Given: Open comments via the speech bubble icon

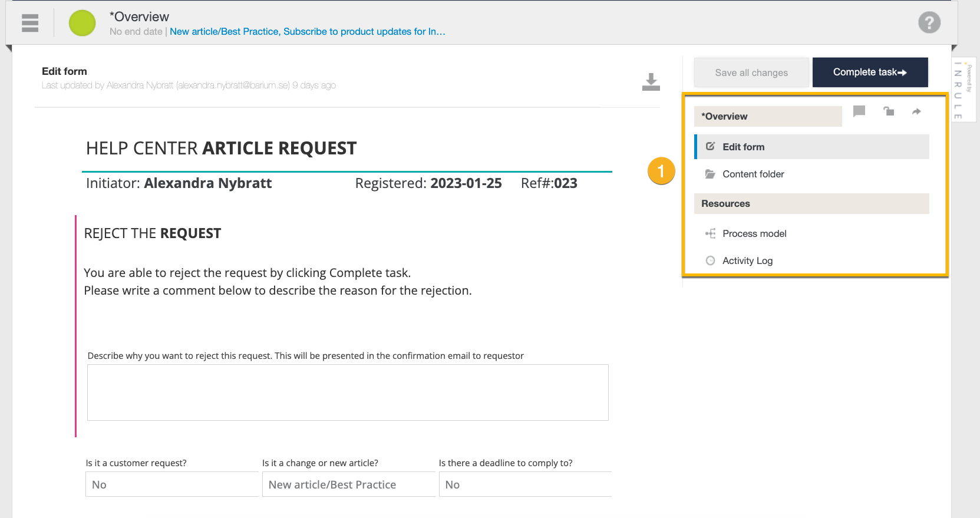Looking at the screenshot, I should coord(859,111).
